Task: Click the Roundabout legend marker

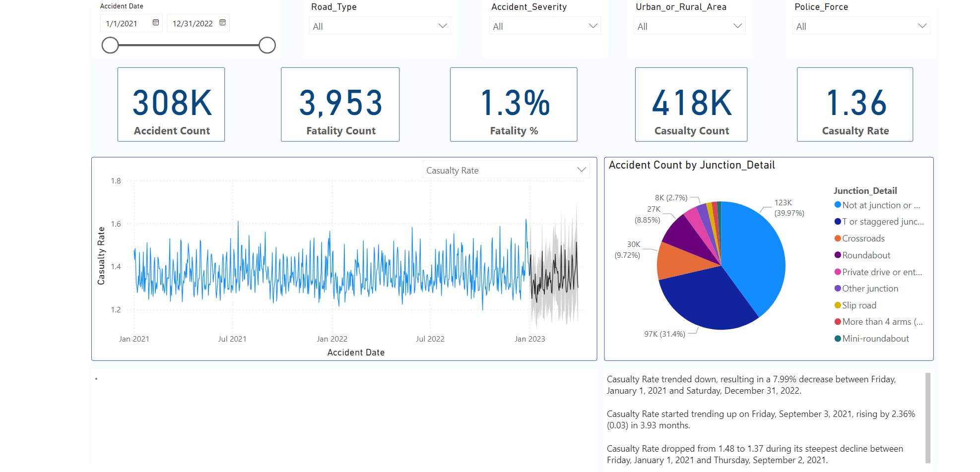Action: [x=838, y=255]
